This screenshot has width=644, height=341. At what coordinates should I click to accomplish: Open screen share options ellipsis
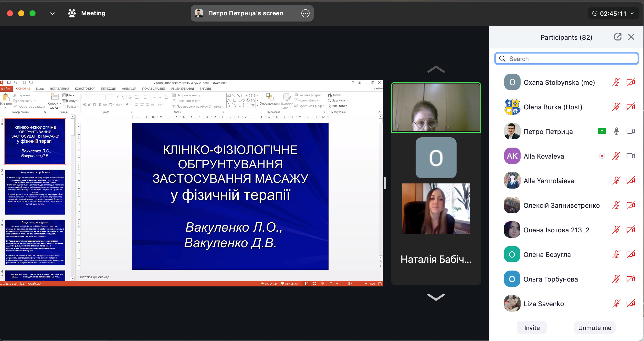(x=305, y=13)
